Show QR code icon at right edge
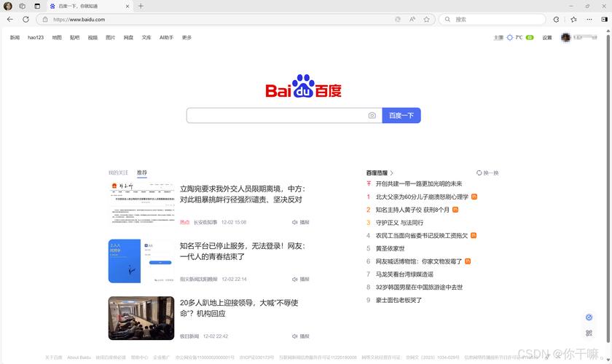 tap(589, 333)
